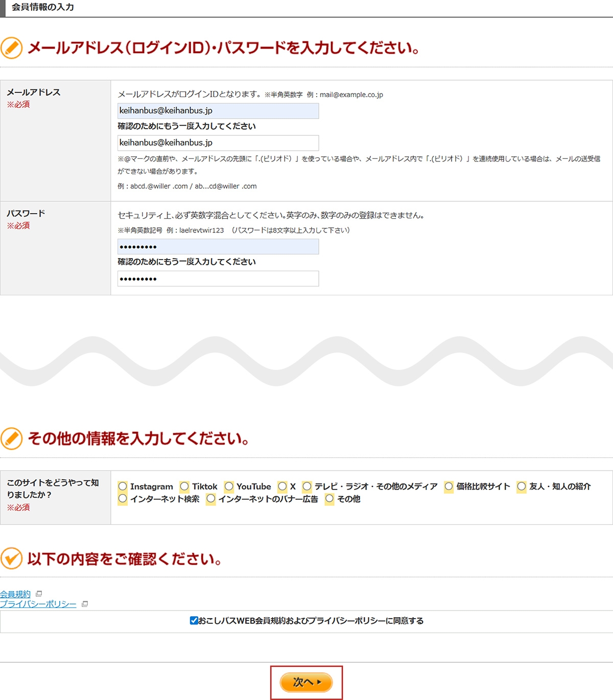Click the パスワード row label
613x700 pixels.
[x=26, y=214]
